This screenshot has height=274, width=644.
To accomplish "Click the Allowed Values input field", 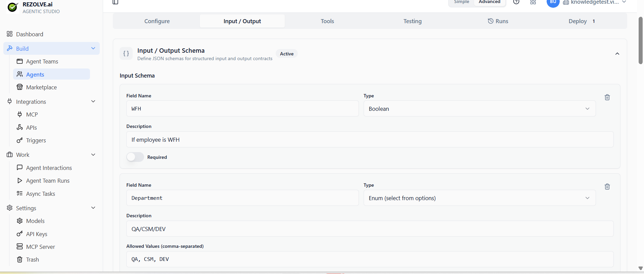I will coord(370,259).
